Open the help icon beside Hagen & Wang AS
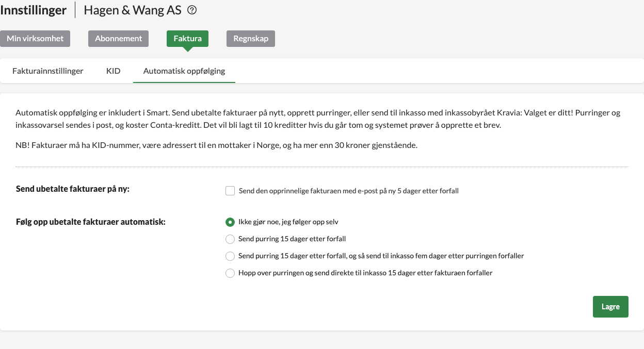Viewport: 644px width, 349px height. coord(192,10)
